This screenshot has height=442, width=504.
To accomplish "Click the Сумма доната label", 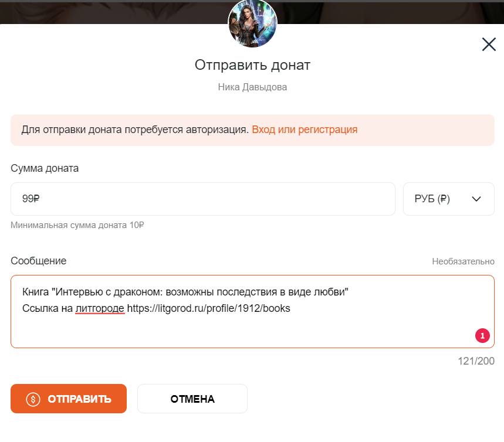I will click(45, 168).
